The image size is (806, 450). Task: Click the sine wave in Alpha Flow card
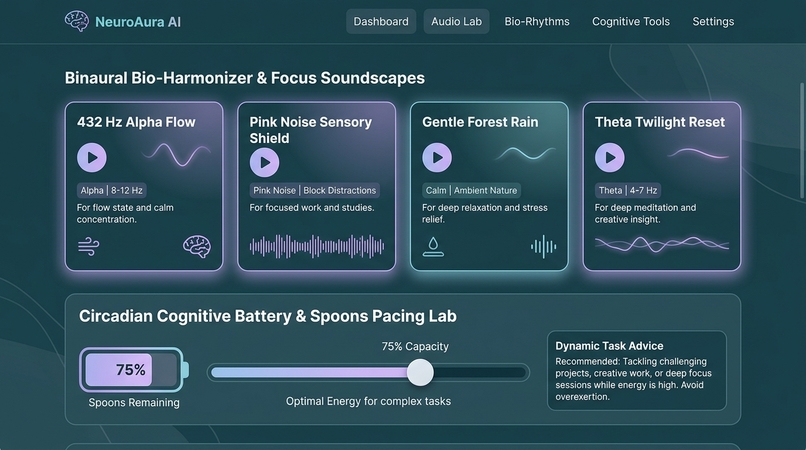[x=177, y=154]
